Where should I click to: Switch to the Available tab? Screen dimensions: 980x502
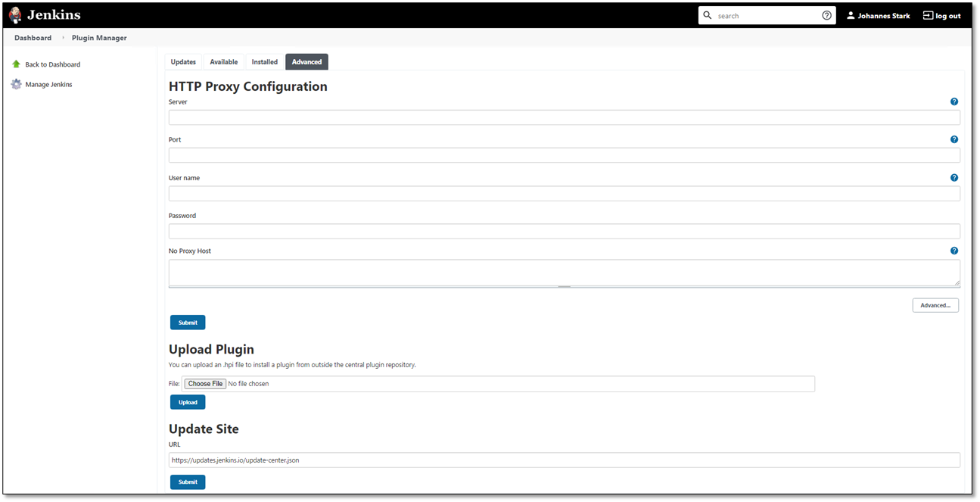224,62
